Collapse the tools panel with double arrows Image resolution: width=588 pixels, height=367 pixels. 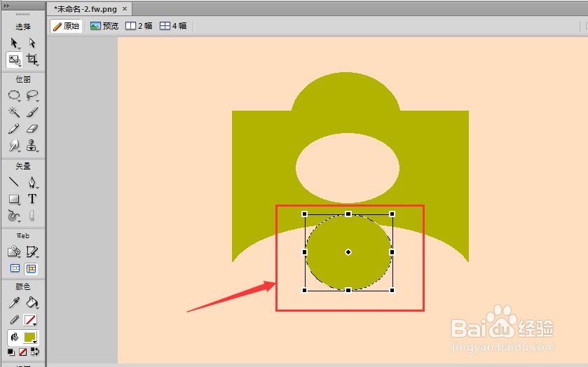click(x=6, y=6)
